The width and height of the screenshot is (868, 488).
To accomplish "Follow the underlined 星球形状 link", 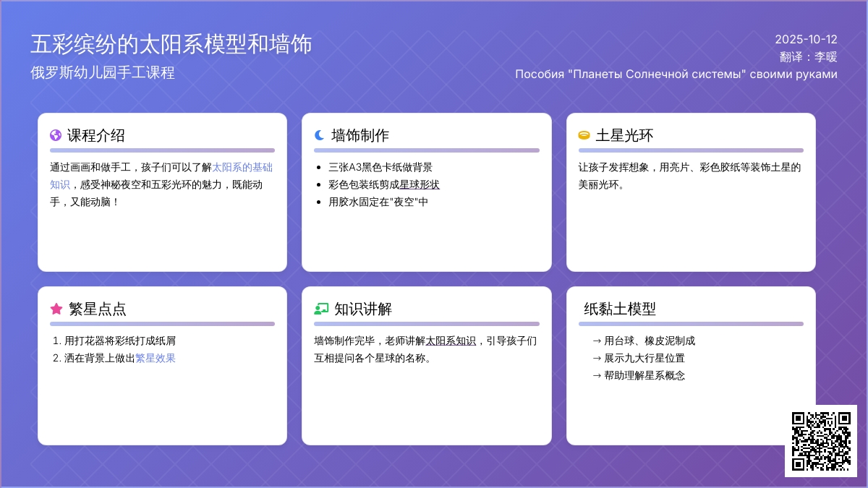I will point(420,184).
